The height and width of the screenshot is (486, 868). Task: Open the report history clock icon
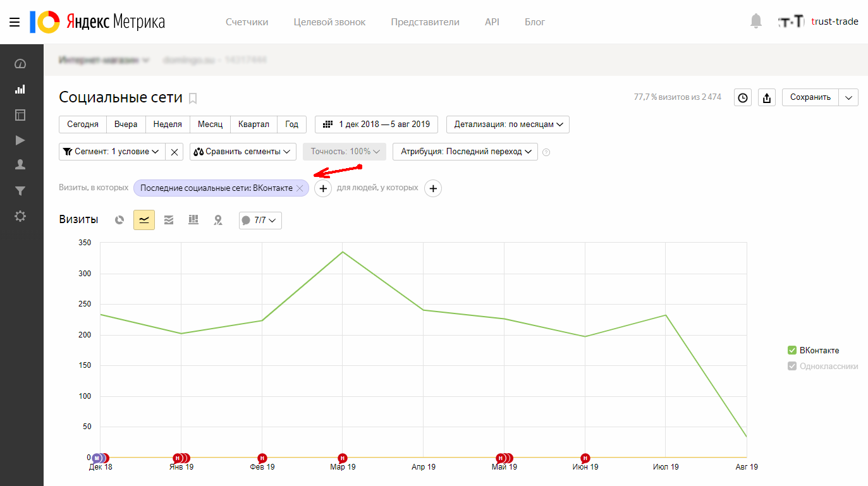[x=743, y=97]
